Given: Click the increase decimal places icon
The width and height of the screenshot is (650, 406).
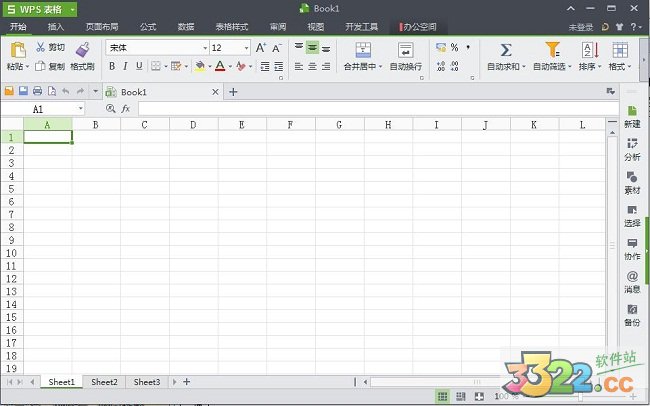Looking at the screenshot, I should pyautogui.click(x=441, y=66).
